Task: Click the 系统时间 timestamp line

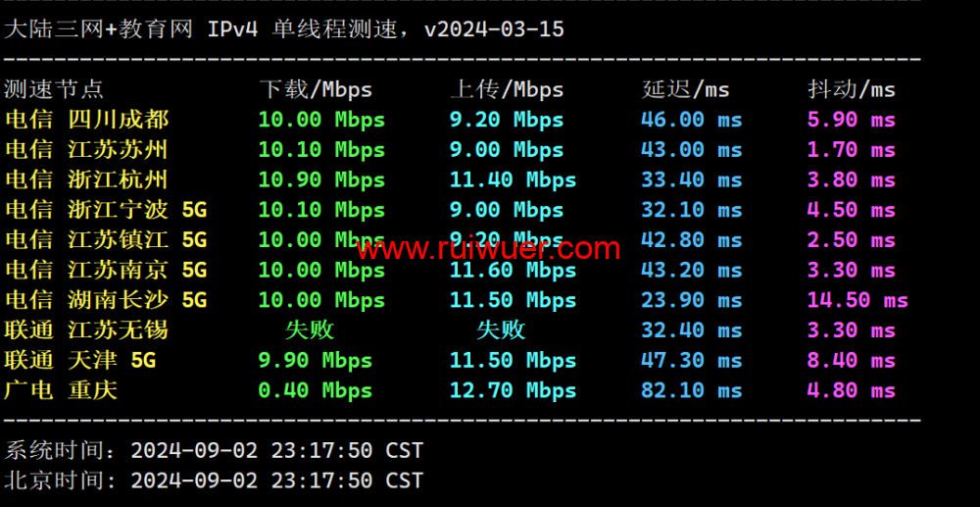Action: point(214,450)
